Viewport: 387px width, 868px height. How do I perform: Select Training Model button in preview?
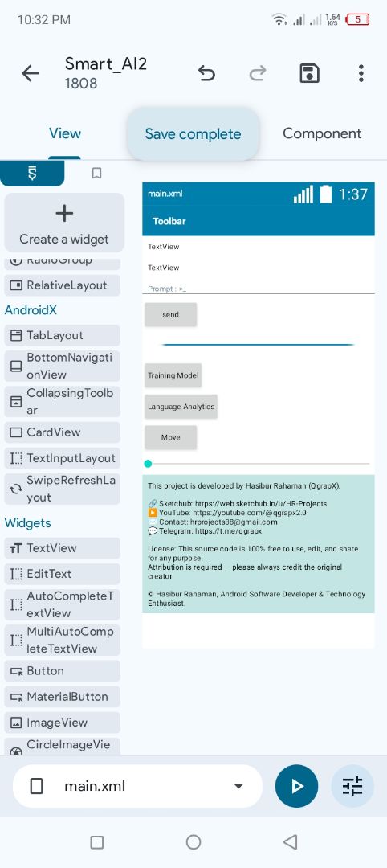(x=173, y=375)
